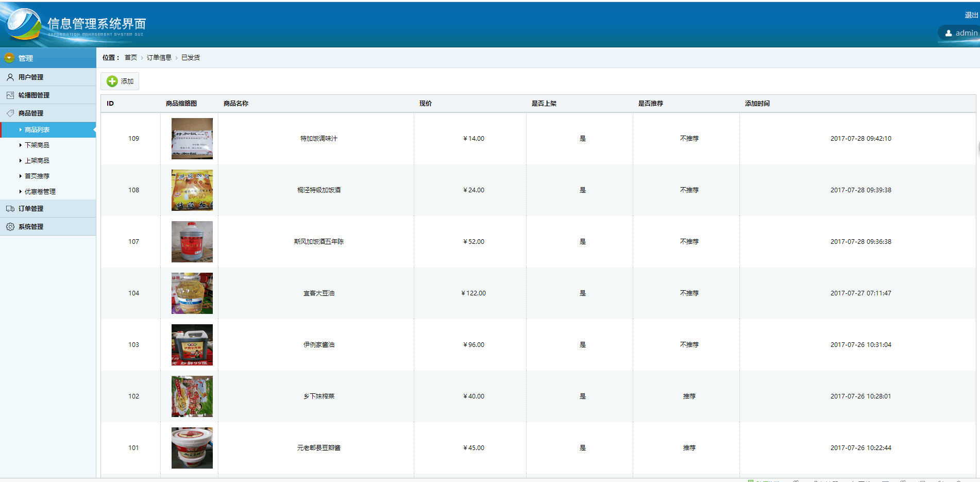Expand the 下架商品 submenu item

(37, 145)
